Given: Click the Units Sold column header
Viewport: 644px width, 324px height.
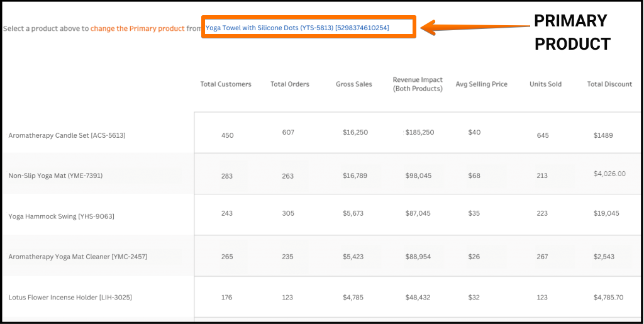Looking at the screenshot, I should click(545, 84).
